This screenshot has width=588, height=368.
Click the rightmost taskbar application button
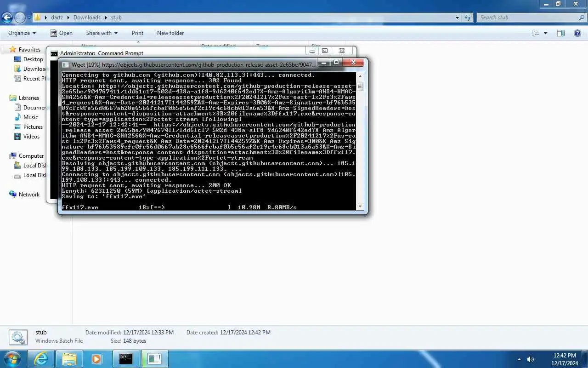coord(154,359)
